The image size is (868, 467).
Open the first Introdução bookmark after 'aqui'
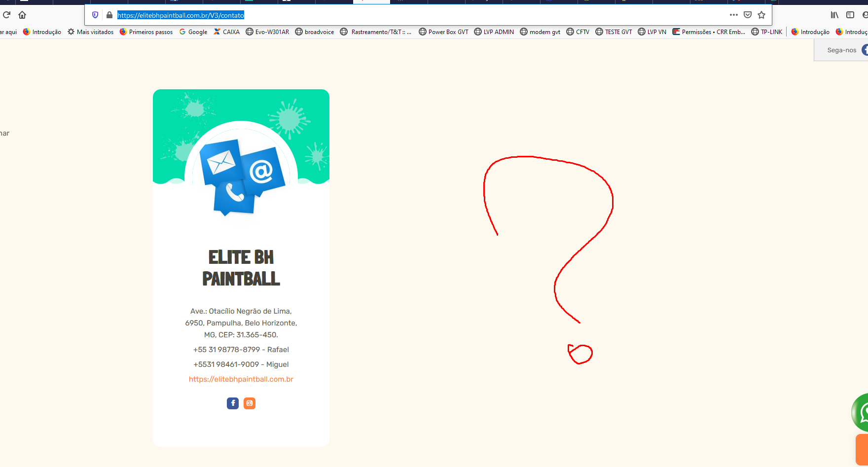coord(42,32)
